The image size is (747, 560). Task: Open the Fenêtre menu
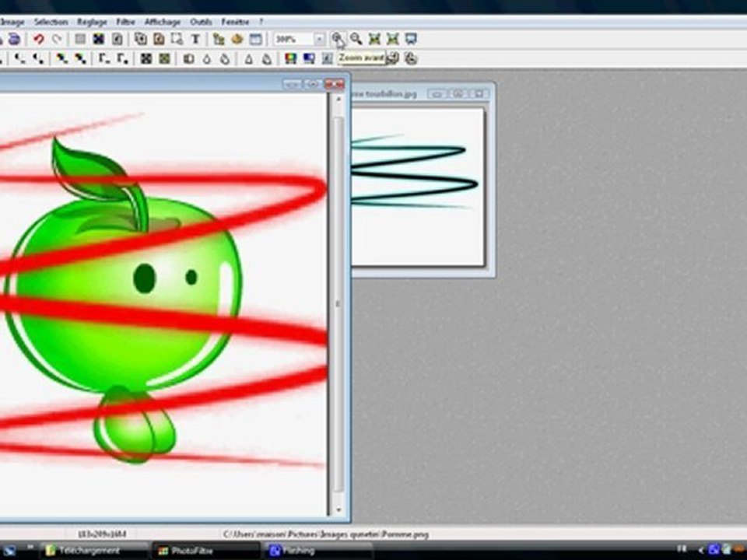(235, 22)
